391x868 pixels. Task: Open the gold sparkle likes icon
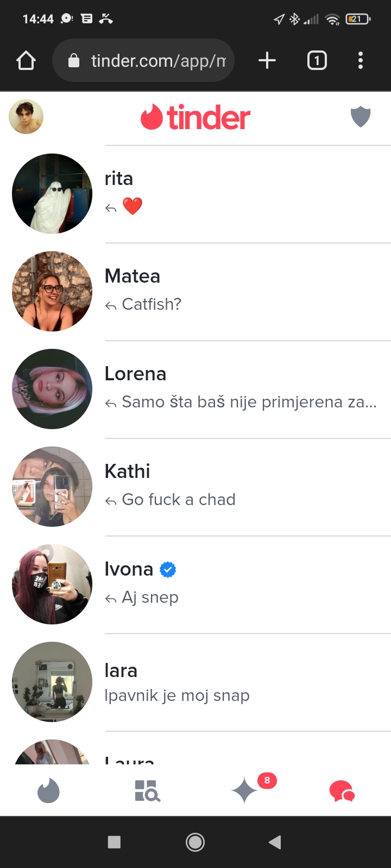click(x=244, y=791)
